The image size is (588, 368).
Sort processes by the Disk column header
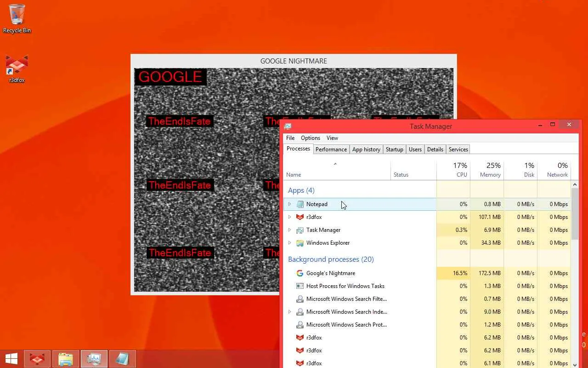point(520,169)
